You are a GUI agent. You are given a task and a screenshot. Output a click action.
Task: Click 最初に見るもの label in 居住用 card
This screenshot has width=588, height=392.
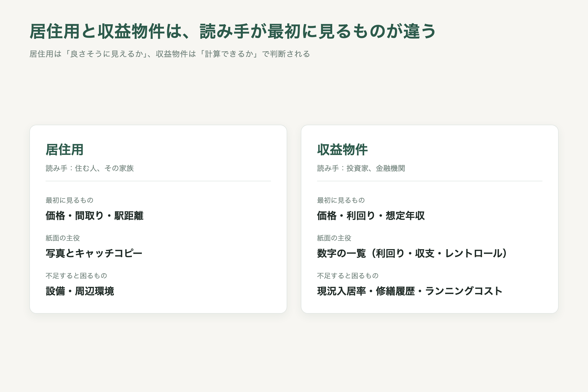[70, 200]
